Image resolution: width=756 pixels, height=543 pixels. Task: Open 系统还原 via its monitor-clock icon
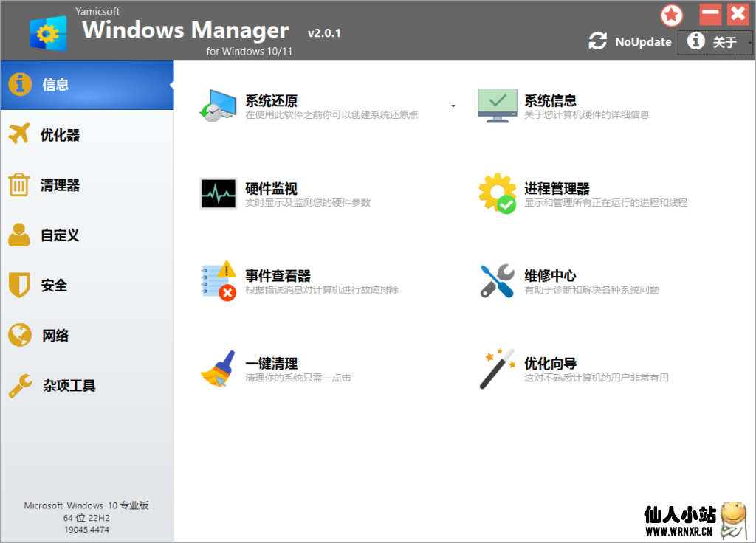click(x=218, y=106)
